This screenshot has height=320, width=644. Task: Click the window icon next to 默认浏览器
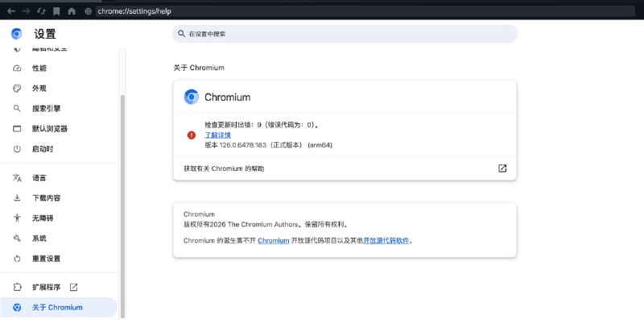pos(17,129)
